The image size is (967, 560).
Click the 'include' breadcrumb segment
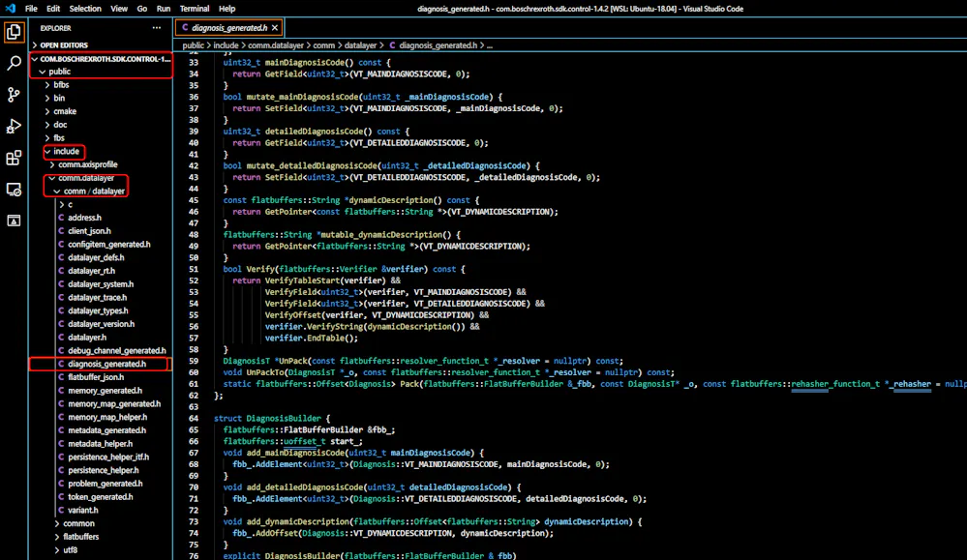[226, 44]
